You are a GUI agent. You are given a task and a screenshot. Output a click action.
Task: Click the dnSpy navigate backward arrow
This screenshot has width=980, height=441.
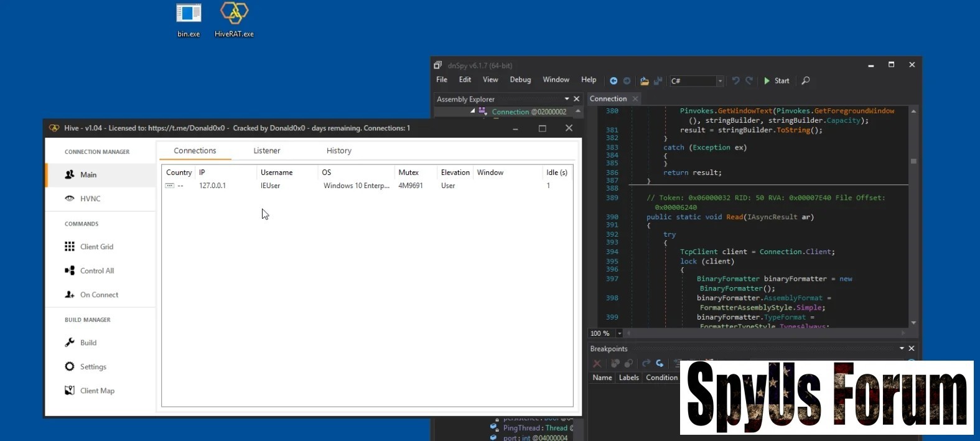click(614, 81)
